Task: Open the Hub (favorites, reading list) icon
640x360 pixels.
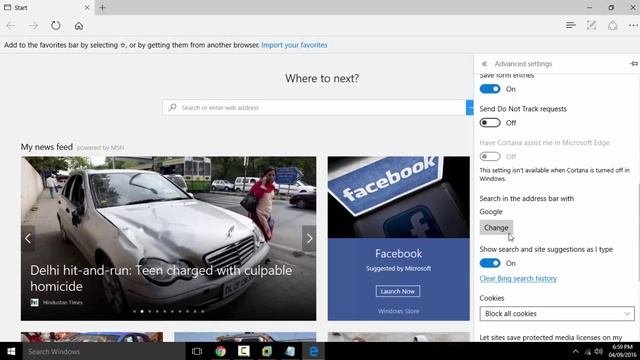Action: click(x=571, y=25)
